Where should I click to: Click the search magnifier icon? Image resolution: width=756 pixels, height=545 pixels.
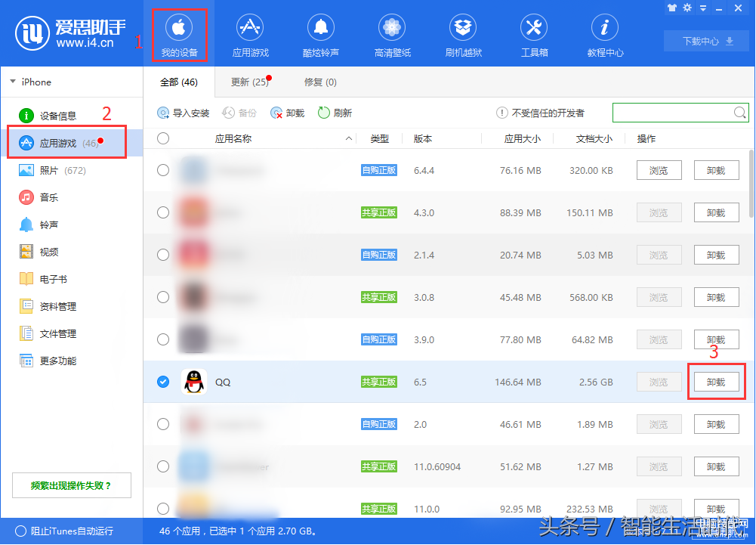tap(739, 113)
